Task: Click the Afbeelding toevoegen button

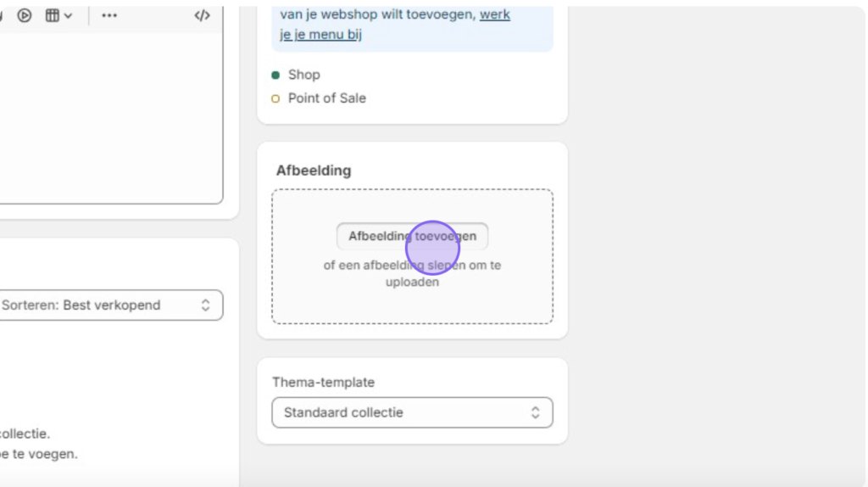Action: pyautogui.click(x=412, y=236)
